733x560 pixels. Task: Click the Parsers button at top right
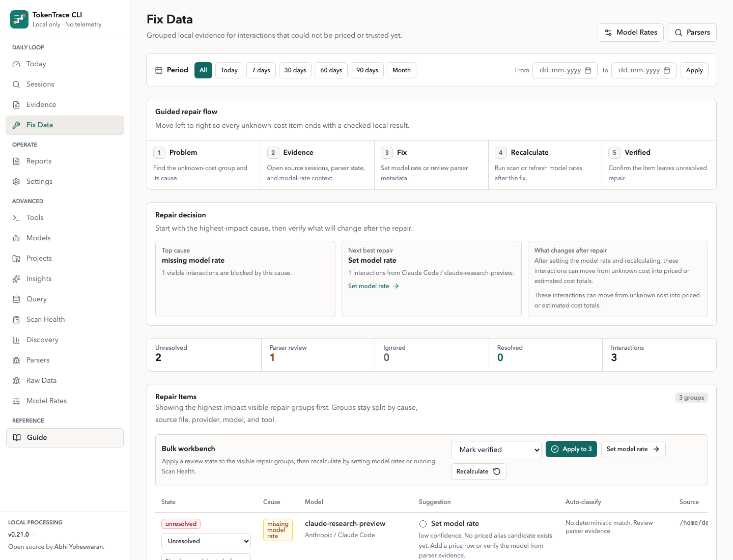(x=692, y=33)
